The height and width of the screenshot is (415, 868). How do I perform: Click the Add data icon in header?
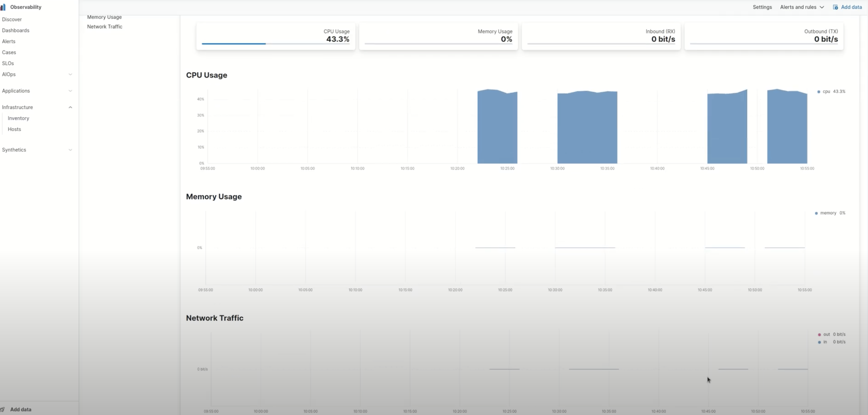(x=835, y=7)
